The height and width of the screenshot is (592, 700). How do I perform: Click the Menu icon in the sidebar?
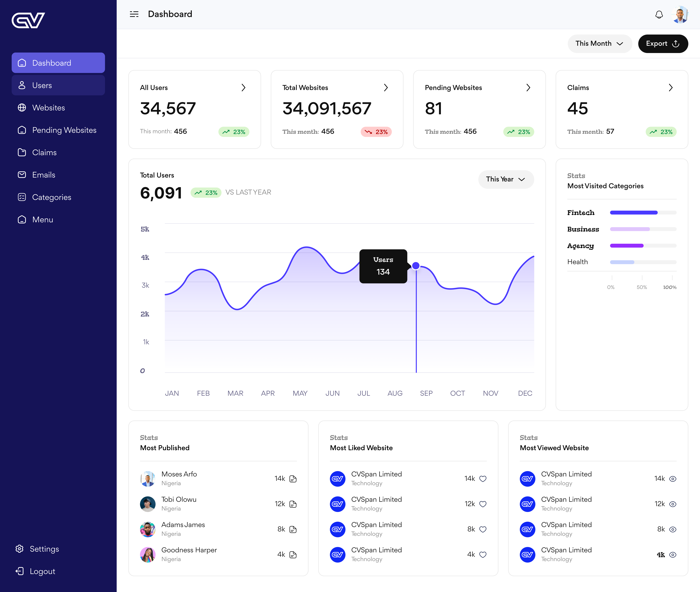click(22, 220)
